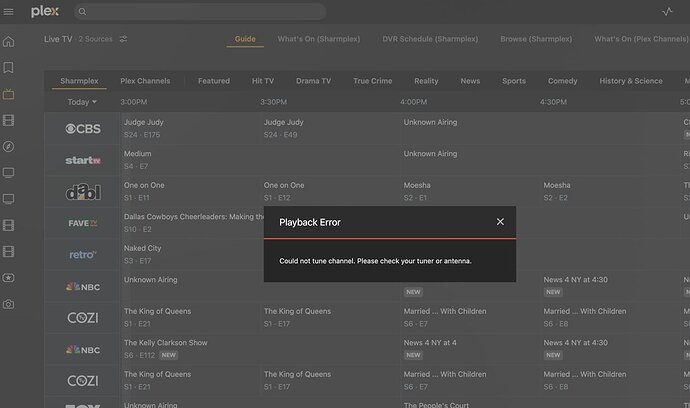Open Dallas Cowboys Cheerleaders listing
Screen dimensions: 690x408
tap(192, 223)
